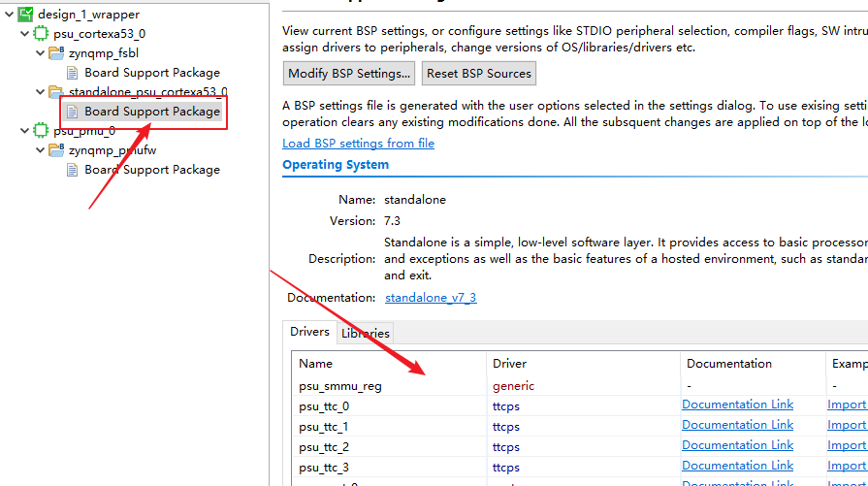The height and width of the screenshot is (486, 868).
Task: Click the psu_pmu_0 processor chip icon
Action: coord(41,131)
